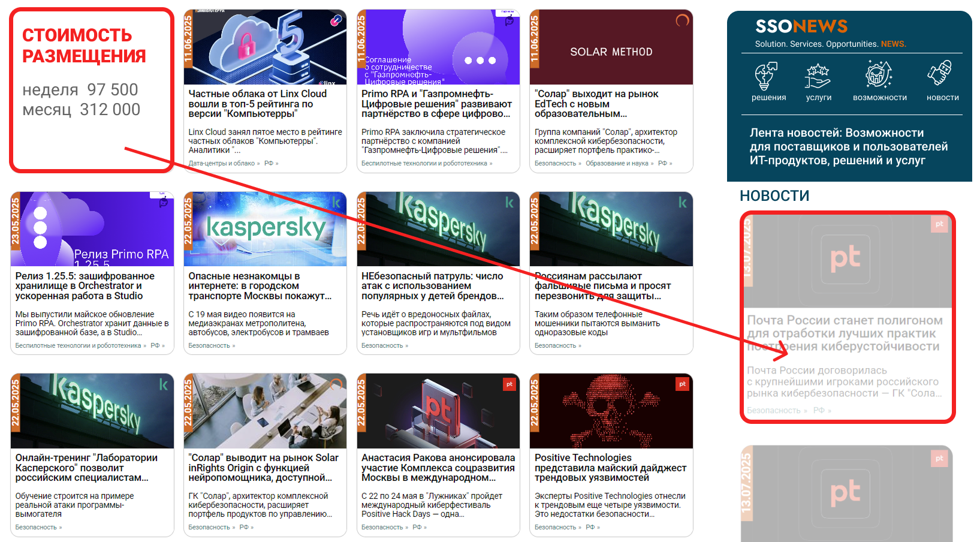Open headline Частные облака от Linx Cloud
980x542 pixels.
pos(258,104)
